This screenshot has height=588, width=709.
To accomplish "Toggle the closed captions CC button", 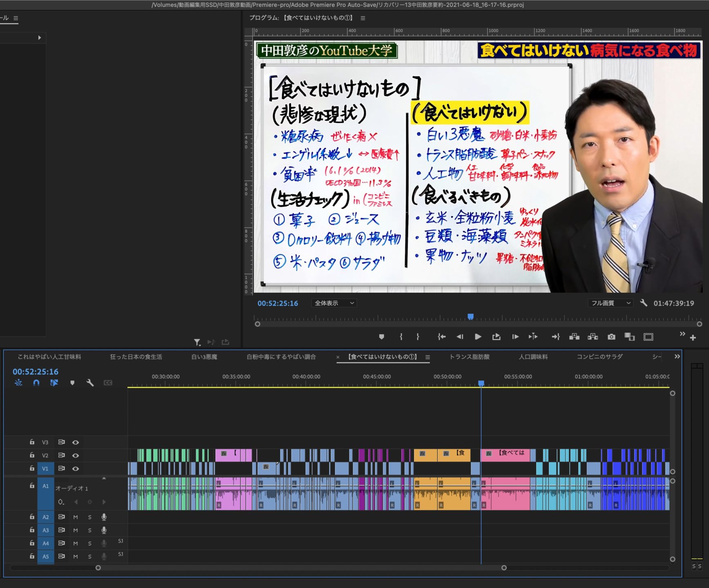I will click(x=108, y=383).
